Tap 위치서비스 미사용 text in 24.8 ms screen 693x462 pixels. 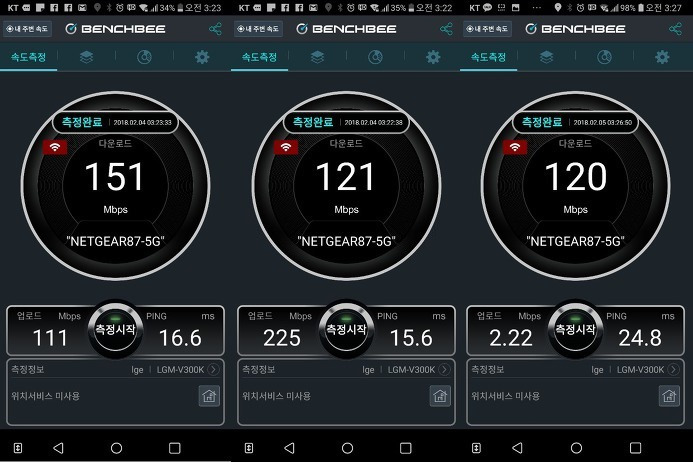point(506,396)
